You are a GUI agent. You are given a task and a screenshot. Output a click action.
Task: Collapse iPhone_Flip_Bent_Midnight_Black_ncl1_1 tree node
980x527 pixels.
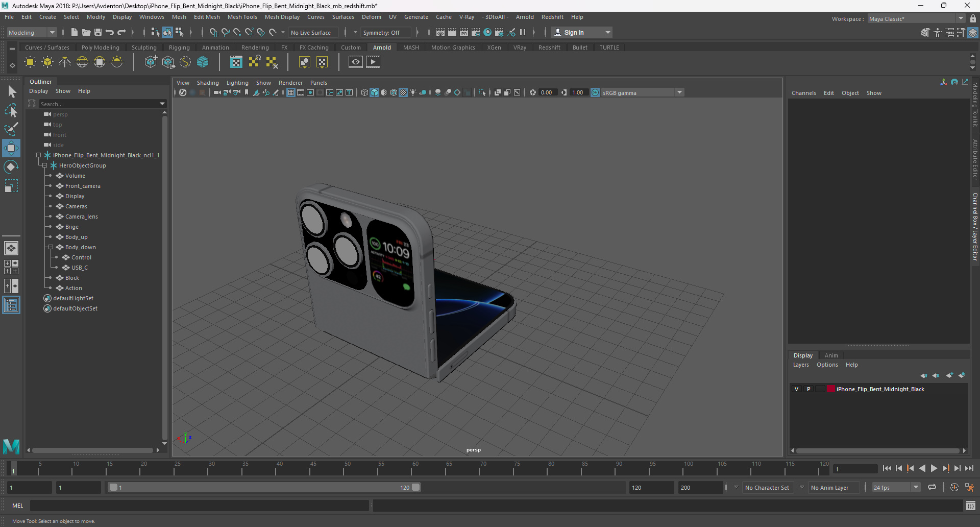(39, 155)
